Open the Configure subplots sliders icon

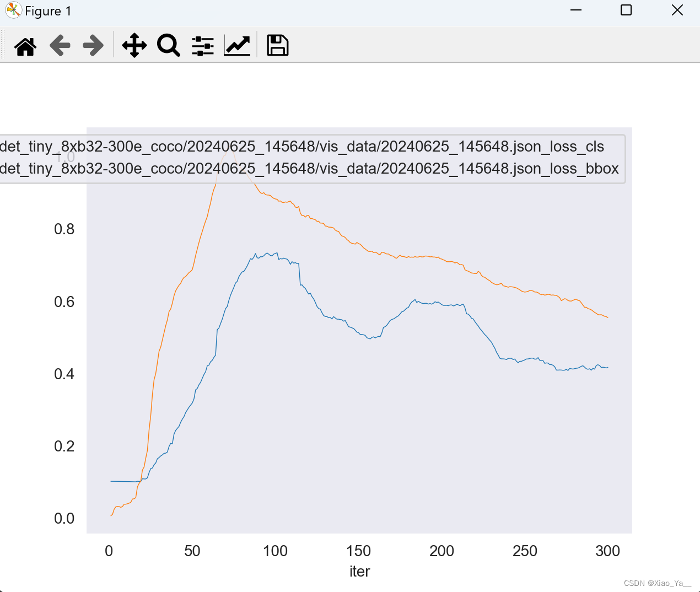click(202, 46)
